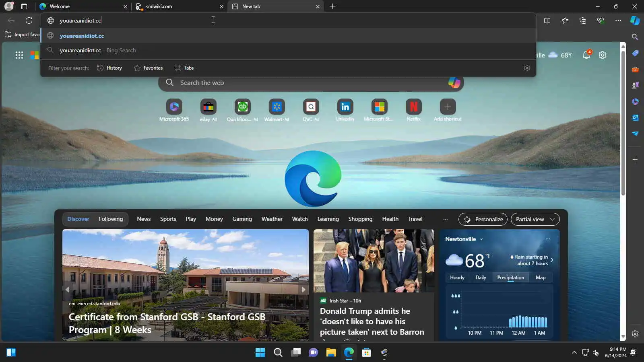Image resolution: width=644 pixels, height=362 pixels.
Task: Open the eBay shortcut tile
Action: coord(208,110)
